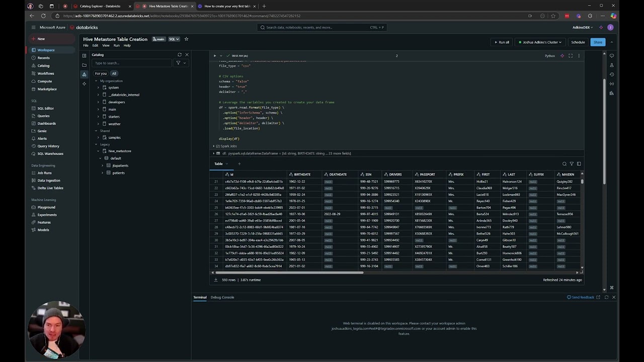Image resolution: width=644 pixels, height=362 pixels.
Task: Open the version history side icon
Action: click(x=611, y=74)
